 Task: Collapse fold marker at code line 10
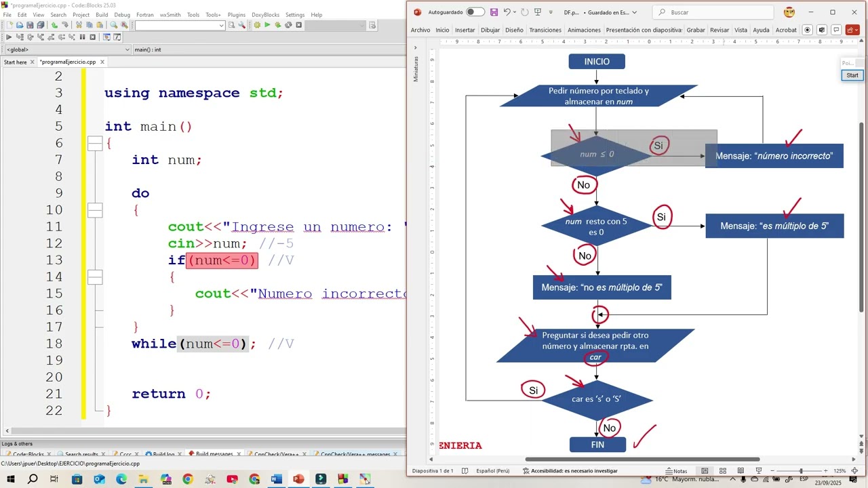click(x=95, y=210)
